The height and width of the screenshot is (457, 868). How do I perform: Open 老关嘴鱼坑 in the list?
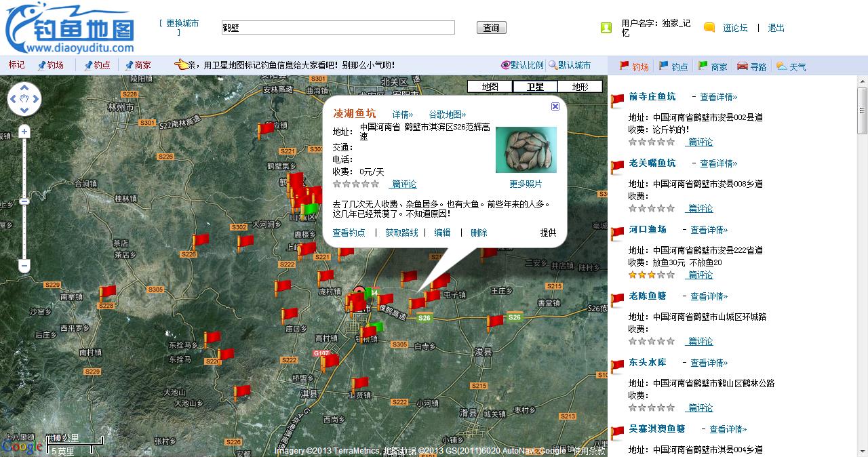pos(652,163)
